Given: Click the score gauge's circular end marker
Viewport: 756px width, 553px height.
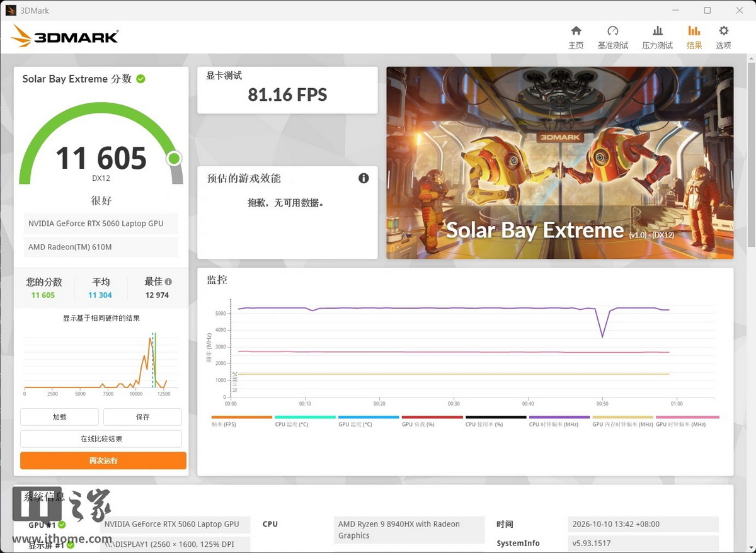Looking at the screenshot, I should pos(175,159).
